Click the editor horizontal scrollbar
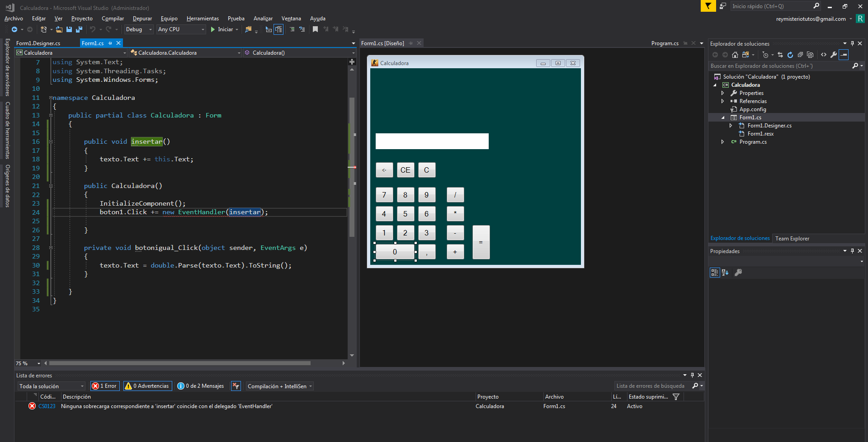 coord(180,363)
